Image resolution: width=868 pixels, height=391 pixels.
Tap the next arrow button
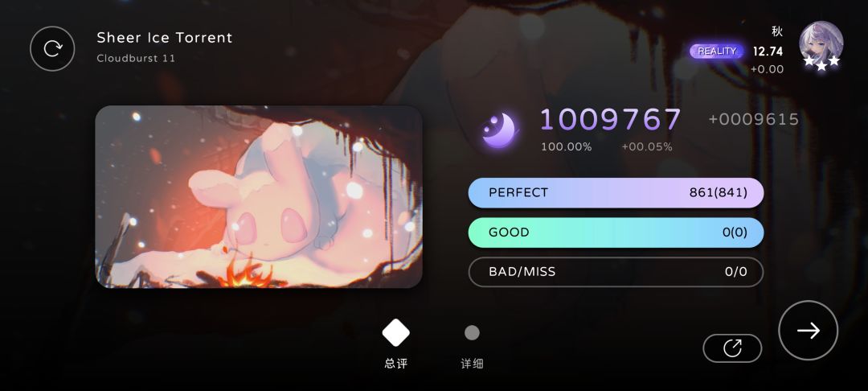click(808, 331)
